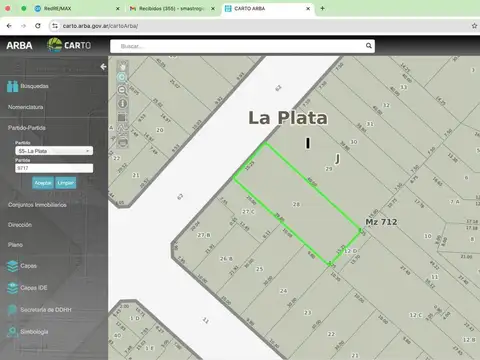This screenshot has height=360, width=480.
Task: Select the line measure squiggle tool
Action: 122,130
